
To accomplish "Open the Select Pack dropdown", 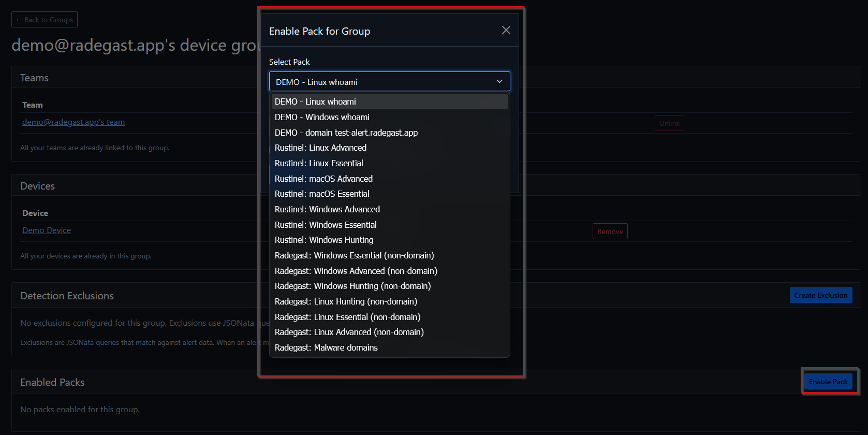I will 390,82.
